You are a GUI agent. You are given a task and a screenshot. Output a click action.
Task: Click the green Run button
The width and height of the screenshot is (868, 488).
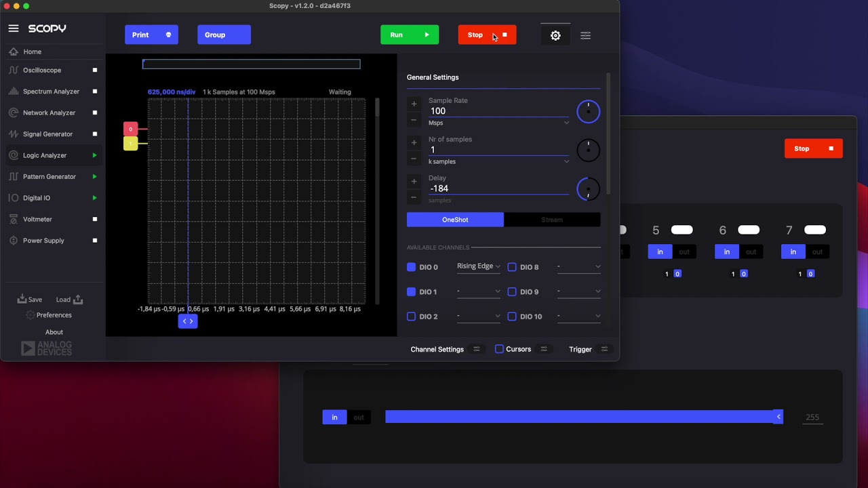[x=410, y=35]
